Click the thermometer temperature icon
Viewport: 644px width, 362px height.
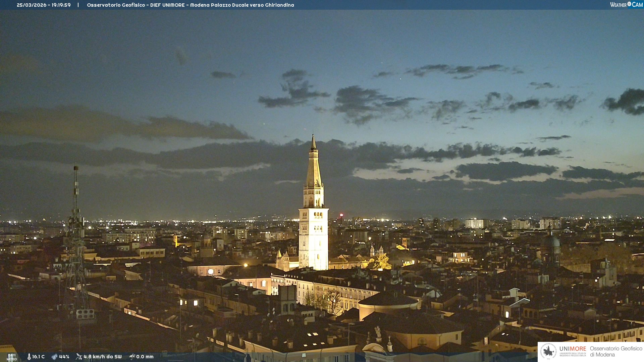point(29,357)
